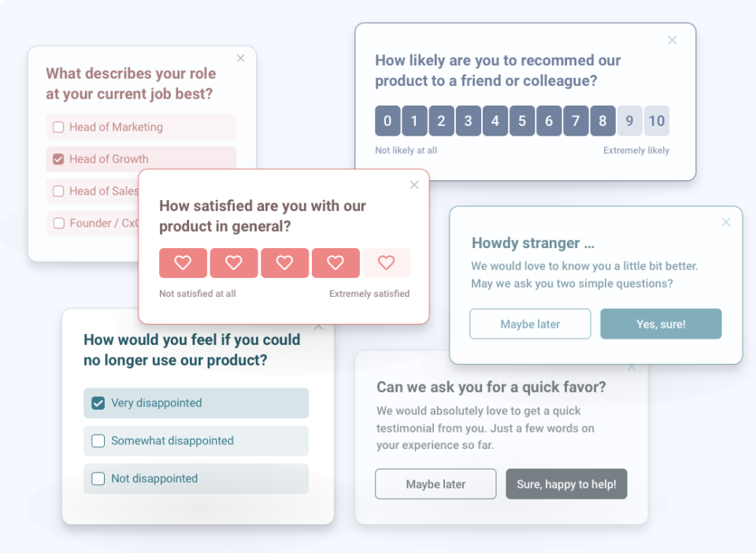The image size is (756, 553).
Task: Choose score 8 on the likelihood scale
Action: point(602,121)
